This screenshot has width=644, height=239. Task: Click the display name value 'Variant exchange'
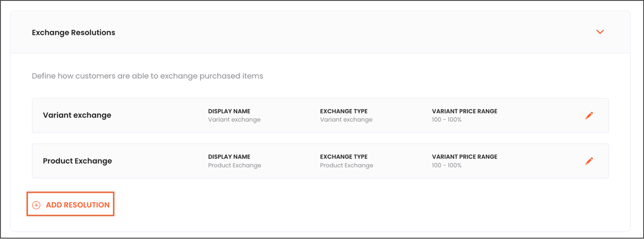click(234, 120)
